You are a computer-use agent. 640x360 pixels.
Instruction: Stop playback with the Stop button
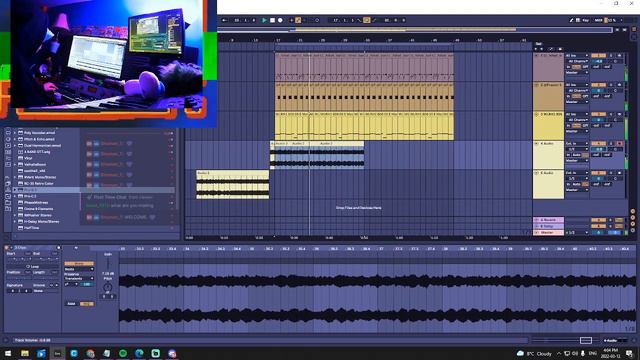(x=272, y=20)
